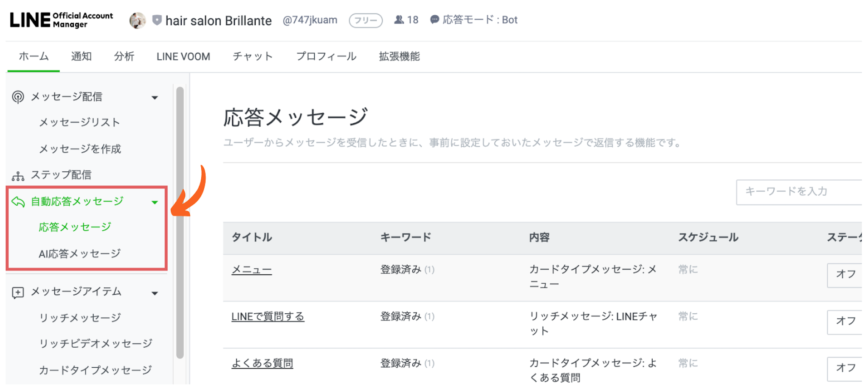Select 応答メッセージ in the sidebar
The height and width of the screenshot is (386, 868).
point(75,227)
